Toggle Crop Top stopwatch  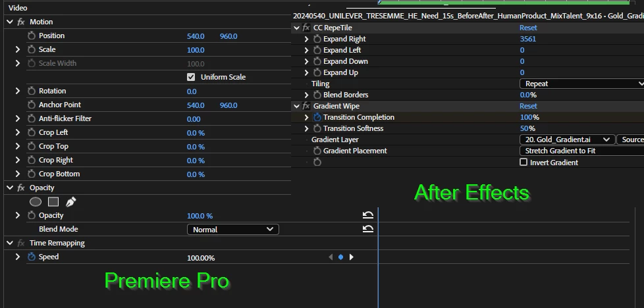tap(32, 147)
